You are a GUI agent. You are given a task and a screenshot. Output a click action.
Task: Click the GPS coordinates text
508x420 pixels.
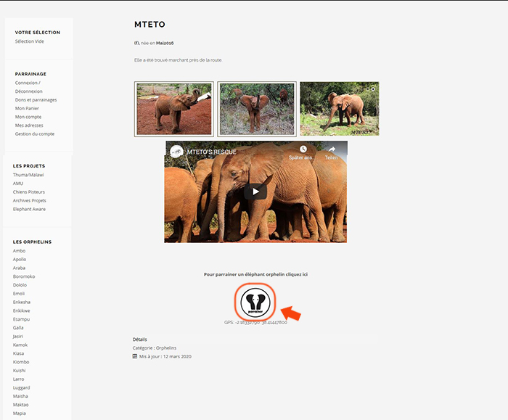tap(255, 322)
